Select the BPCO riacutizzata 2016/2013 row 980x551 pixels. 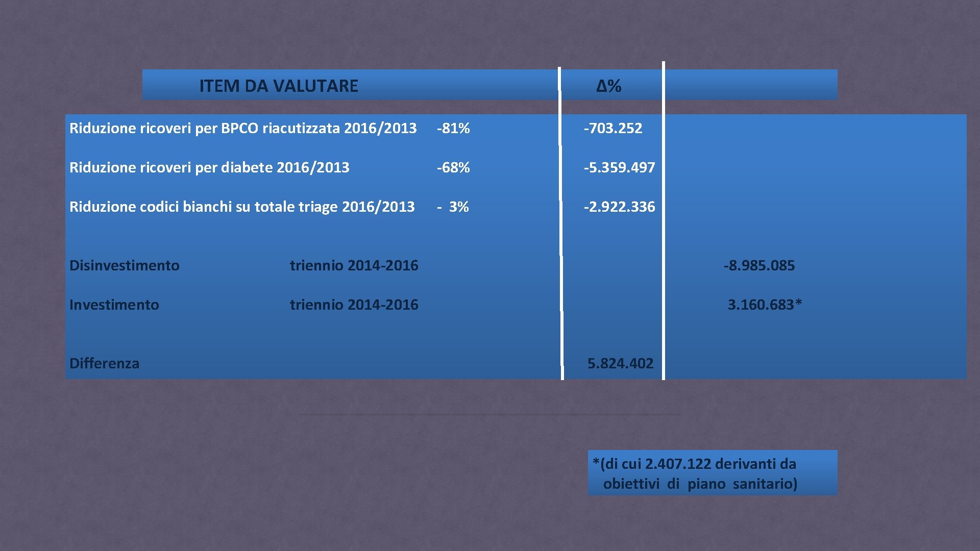[242, 130]
